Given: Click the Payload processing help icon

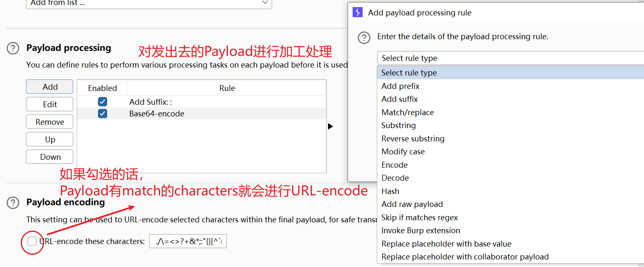Looking at the screenshot, I should pos(13,48).
